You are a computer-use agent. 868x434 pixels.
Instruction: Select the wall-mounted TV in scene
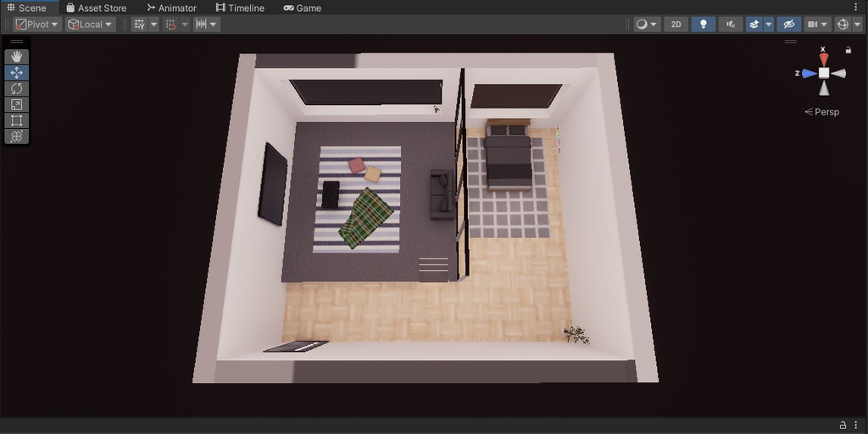point(272,184)
